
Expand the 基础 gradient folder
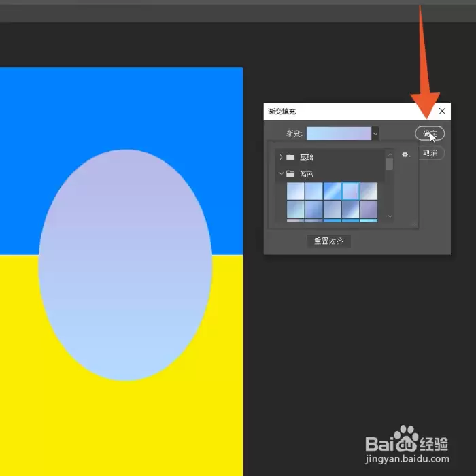pos(281,157)
